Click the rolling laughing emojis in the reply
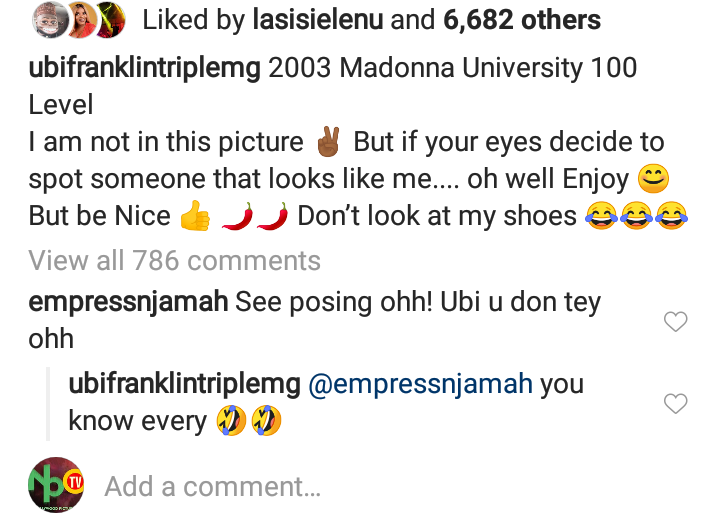Image resolution: width=720 pixels, height=513 pixels. coord(246,423)
